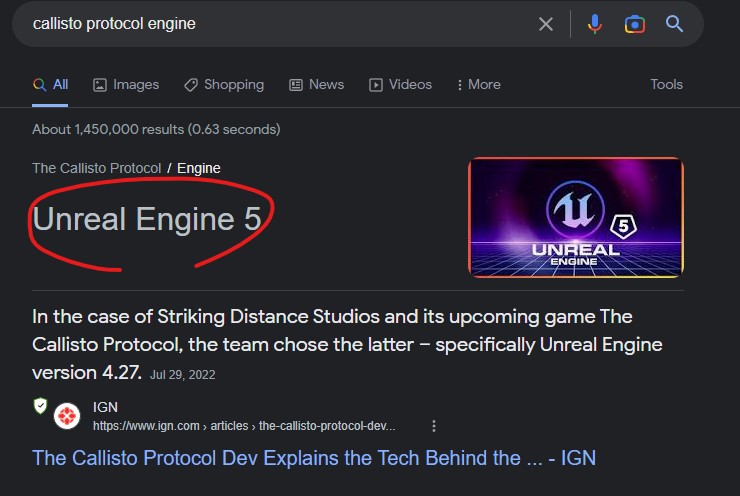This screenshot has height=496, width=740.
Task: Click the green shield security icon
Action: pyautogui.click(x=40, y=405)
